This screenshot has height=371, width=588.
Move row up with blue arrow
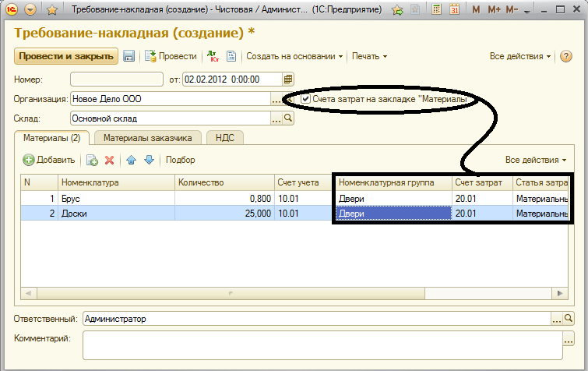pyautogui.click(x=132, y=161)
